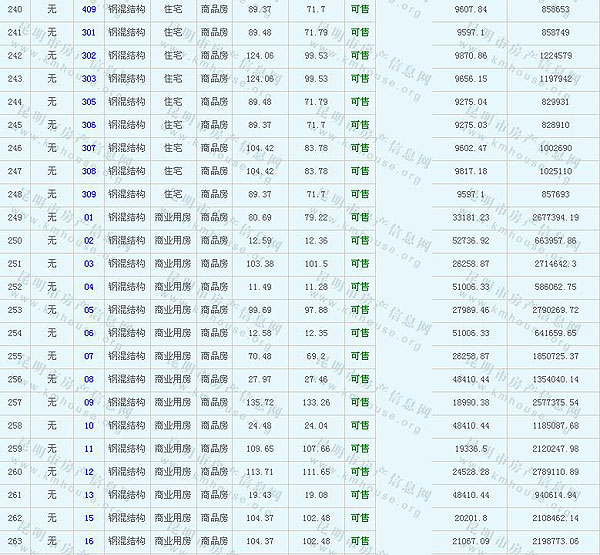Select commercial unit 16 link in row 263
600x555 pixels.
pos(88,541)
